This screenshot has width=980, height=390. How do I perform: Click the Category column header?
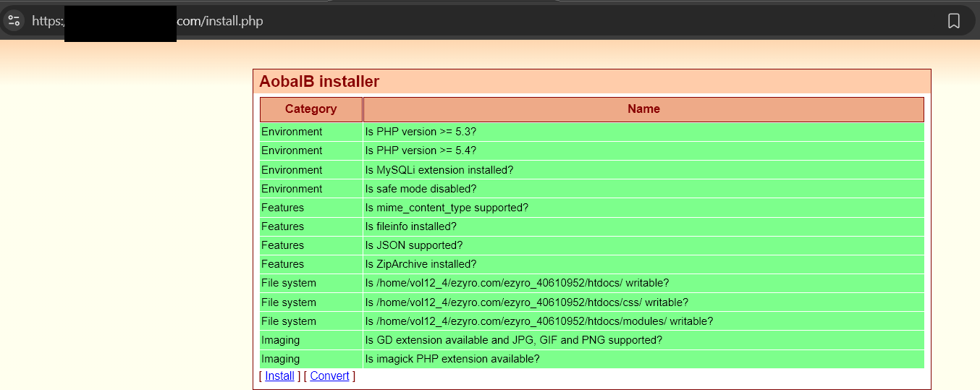click(311, 109)
